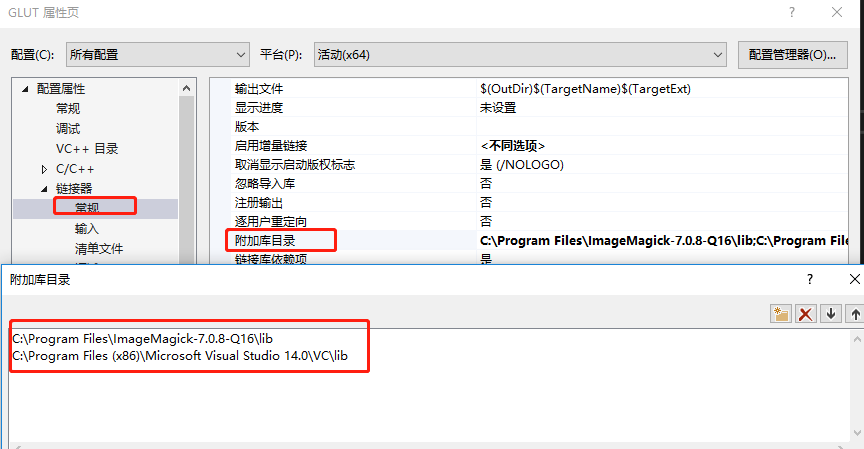Select VC++ 目录 in the tree
864x449 pixels.
coord(87,149)
